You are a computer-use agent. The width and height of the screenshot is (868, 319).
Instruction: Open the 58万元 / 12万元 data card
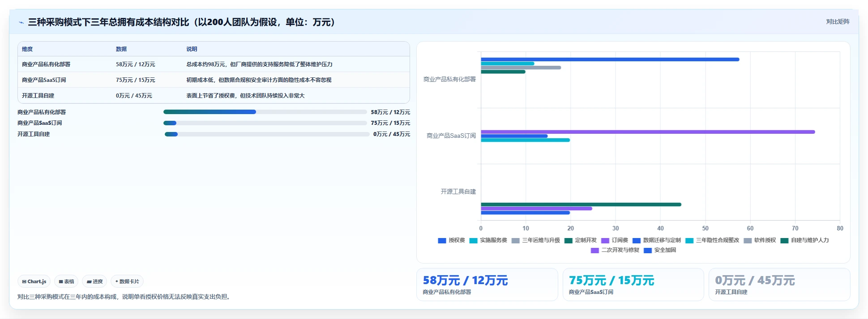(487, 285)
